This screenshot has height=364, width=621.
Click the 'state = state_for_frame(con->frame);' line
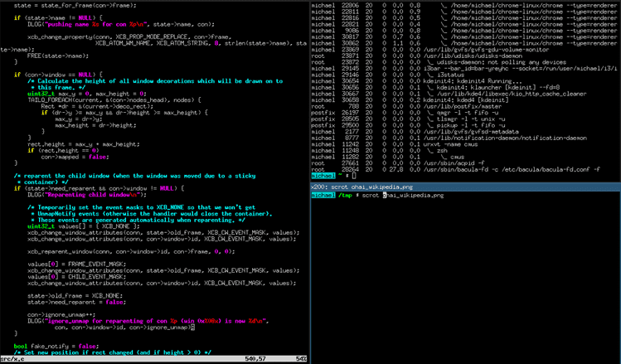75,6
